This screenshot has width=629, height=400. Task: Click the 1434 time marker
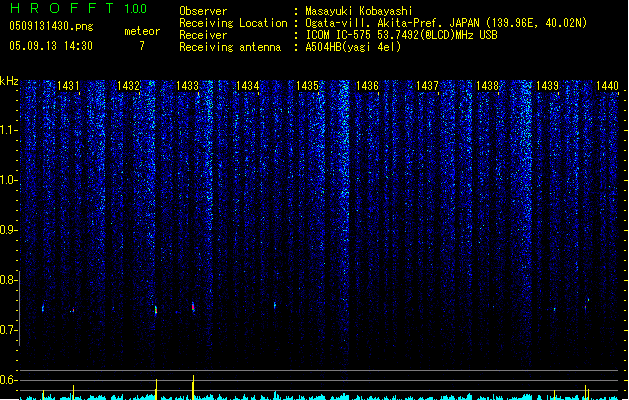(248, 85)
